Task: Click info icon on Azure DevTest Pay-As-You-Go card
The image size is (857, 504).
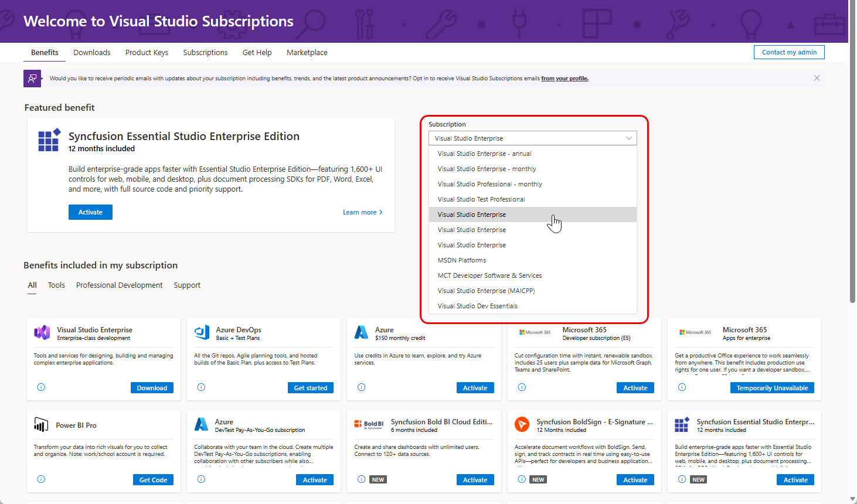Action: [201, 479]
